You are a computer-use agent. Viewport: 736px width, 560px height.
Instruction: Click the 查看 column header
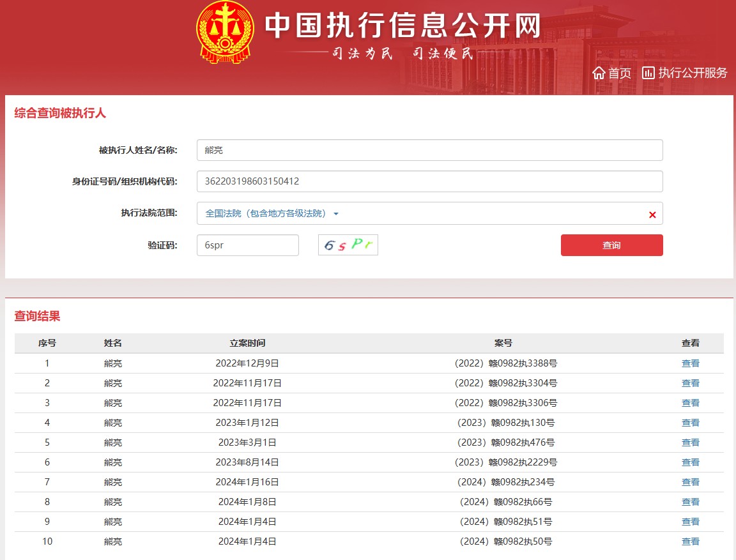[x=690, y=343]
